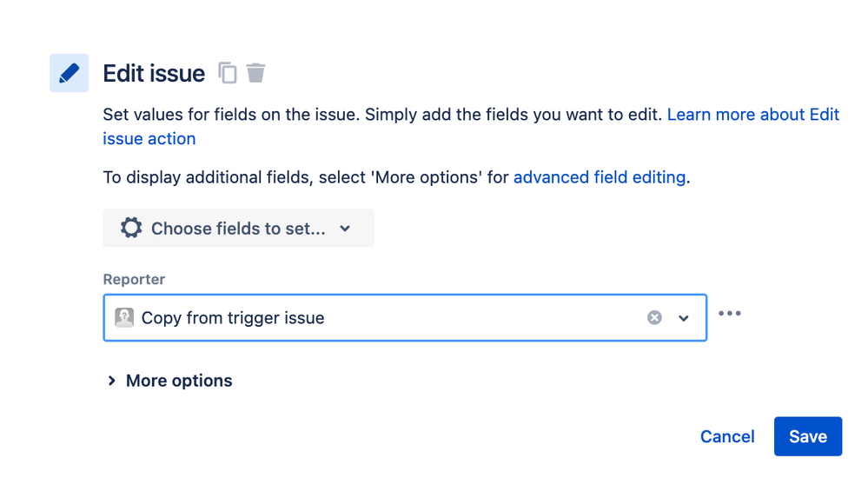Delete the action using the trash icon
Screen dimensions: 868x478
[x=255, y=72]
